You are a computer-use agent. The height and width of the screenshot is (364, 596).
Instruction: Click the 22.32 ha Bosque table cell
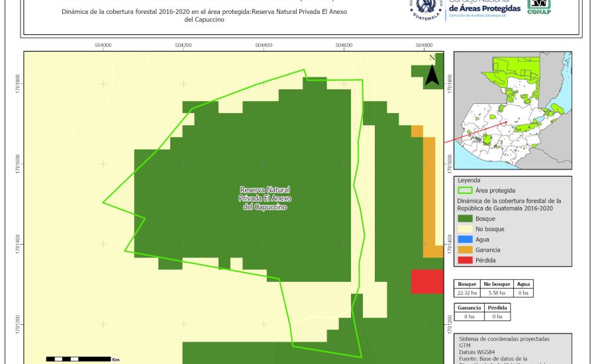[468, 293]
